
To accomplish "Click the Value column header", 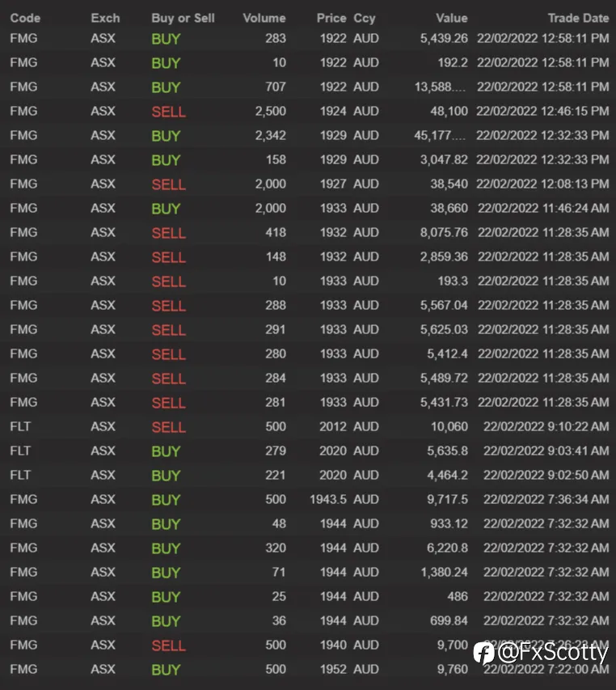I will tap(452, 18).
